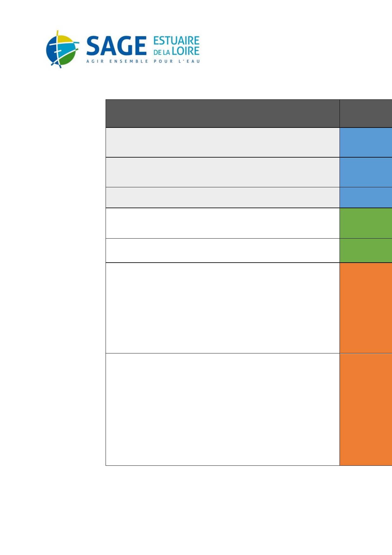Click the SAGE globe logo icon
392x555 pixels.
tap(62, 49)
